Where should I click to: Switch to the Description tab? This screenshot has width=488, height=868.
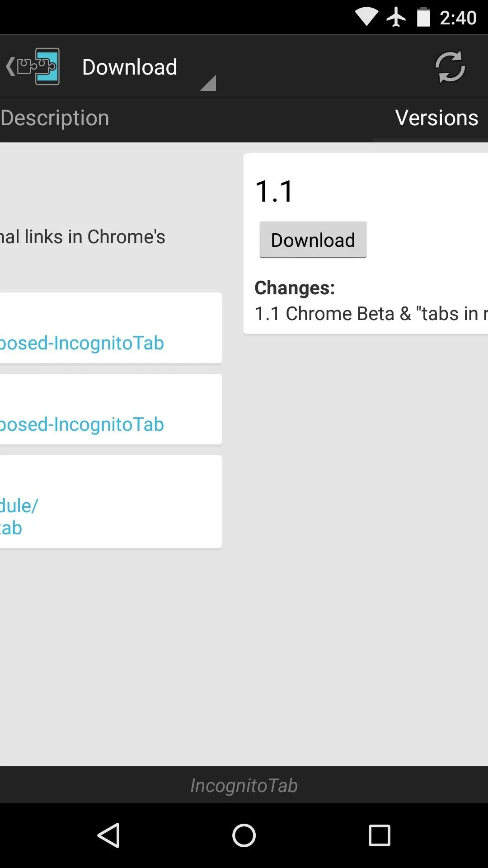click(x=55, y=118)
